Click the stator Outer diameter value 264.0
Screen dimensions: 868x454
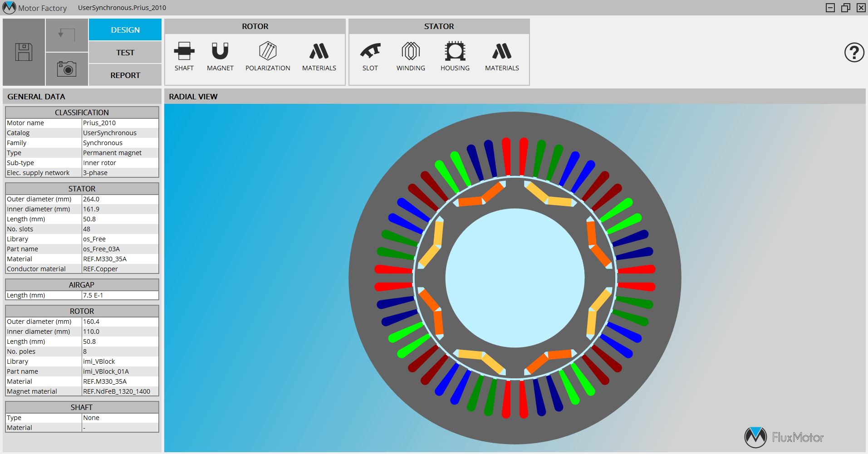(120, 199)
